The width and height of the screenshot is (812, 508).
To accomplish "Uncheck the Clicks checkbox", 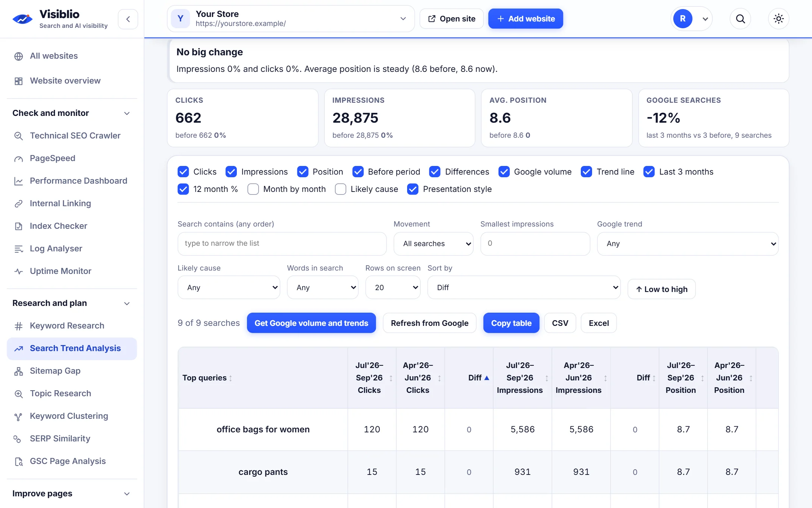I will pos(183,172).
